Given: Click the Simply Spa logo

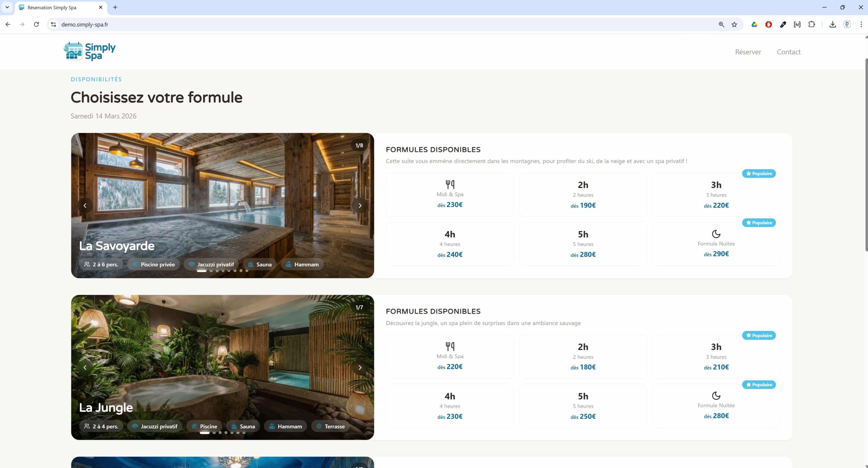Looking at the screenshot, I should point(90,51).
